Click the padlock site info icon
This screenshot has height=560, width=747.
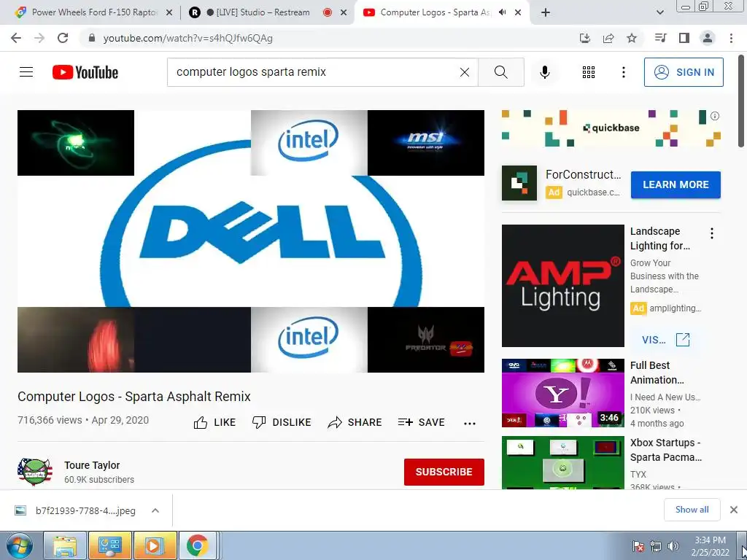(92, 38)
